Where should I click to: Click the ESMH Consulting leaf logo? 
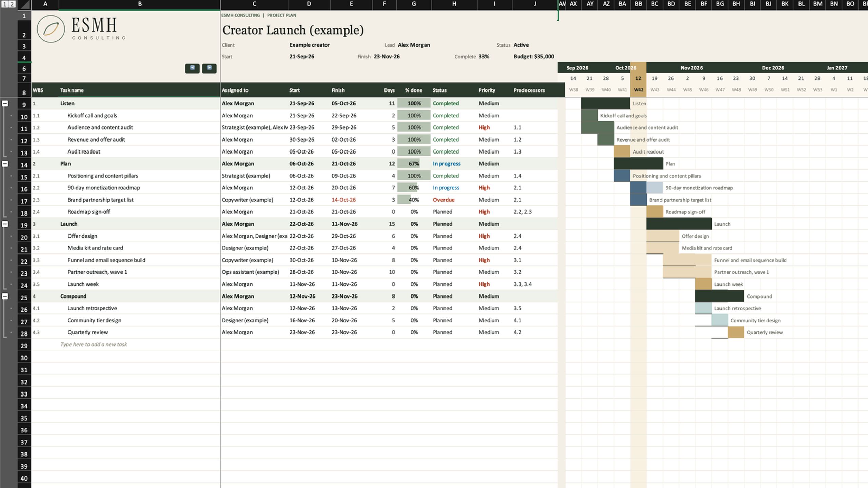[x=51, y=29]
